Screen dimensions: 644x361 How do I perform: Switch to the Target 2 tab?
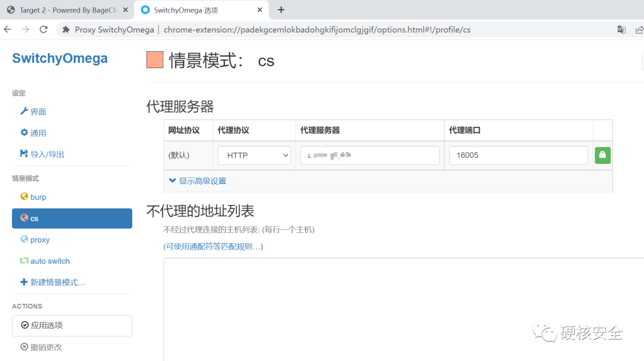coord(67,10)
